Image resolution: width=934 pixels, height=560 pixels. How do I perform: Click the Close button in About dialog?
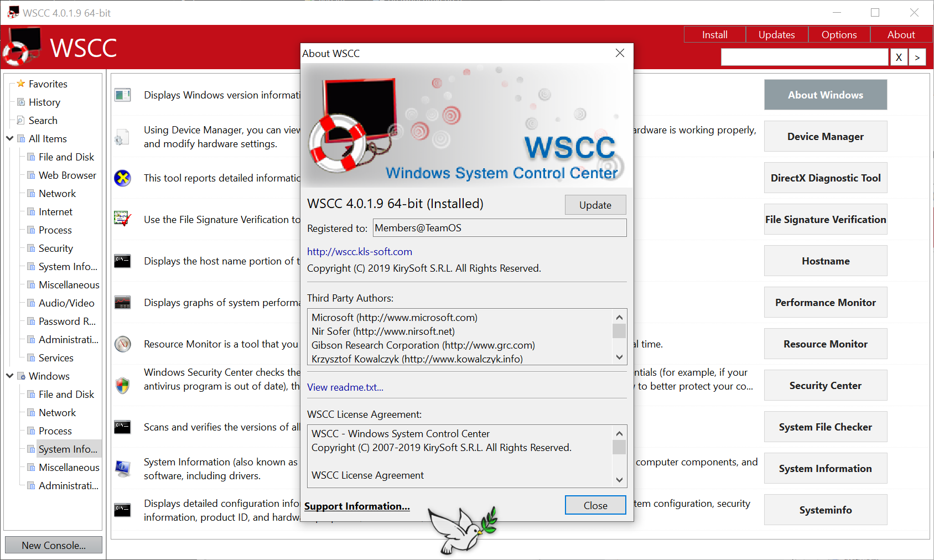[595, 505]
